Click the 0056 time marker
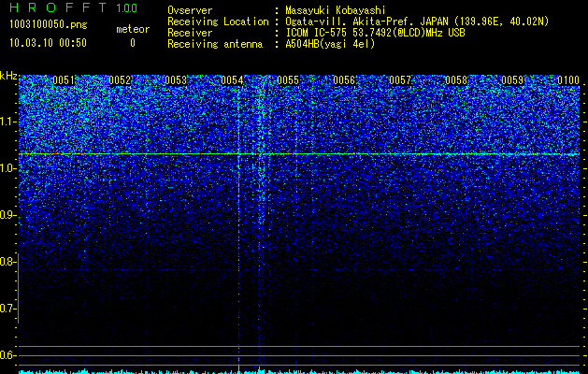This screenshot has width=588, height=374. (x=344, y=80)
